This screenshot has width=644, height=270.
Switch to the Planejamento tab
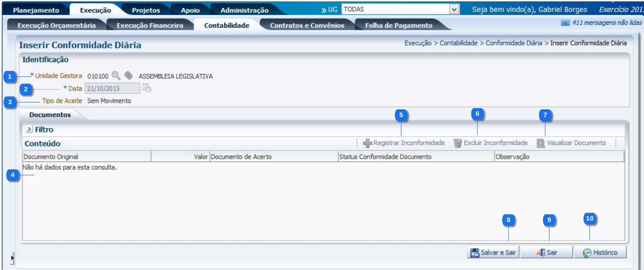click(36, 10)
